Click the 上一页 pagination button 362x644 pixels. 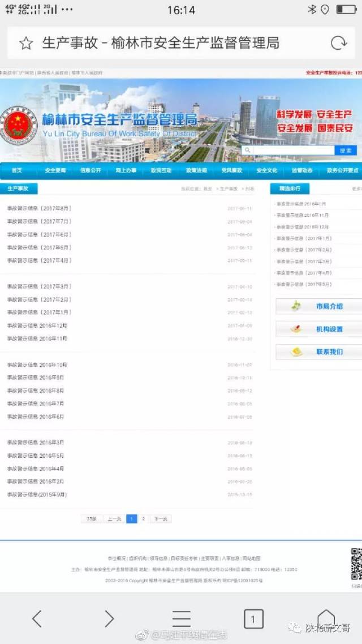tap(114, 519)
